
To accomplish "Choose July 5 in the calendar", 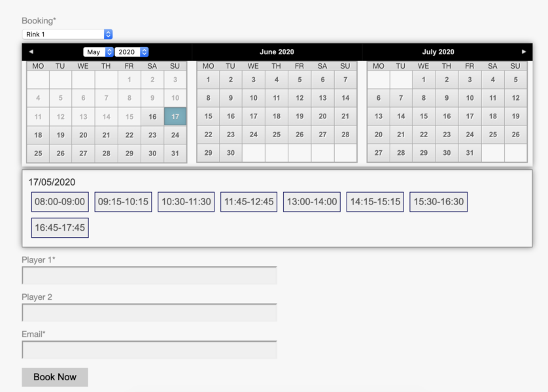I will pos(515,80).
